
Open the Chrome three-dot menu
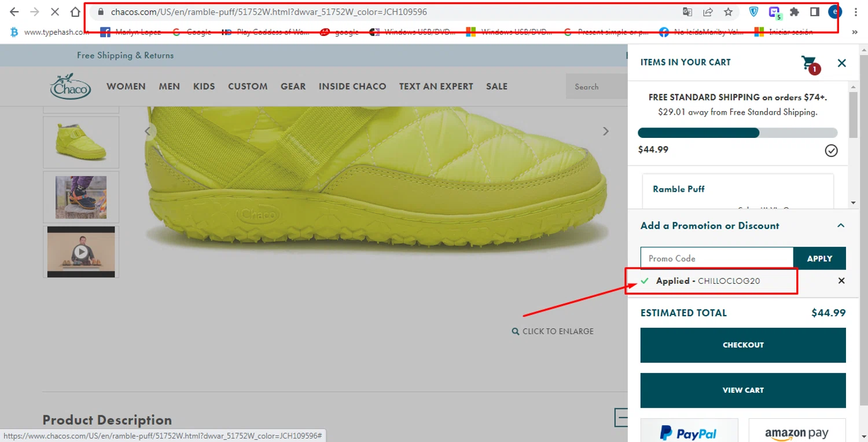855,12
